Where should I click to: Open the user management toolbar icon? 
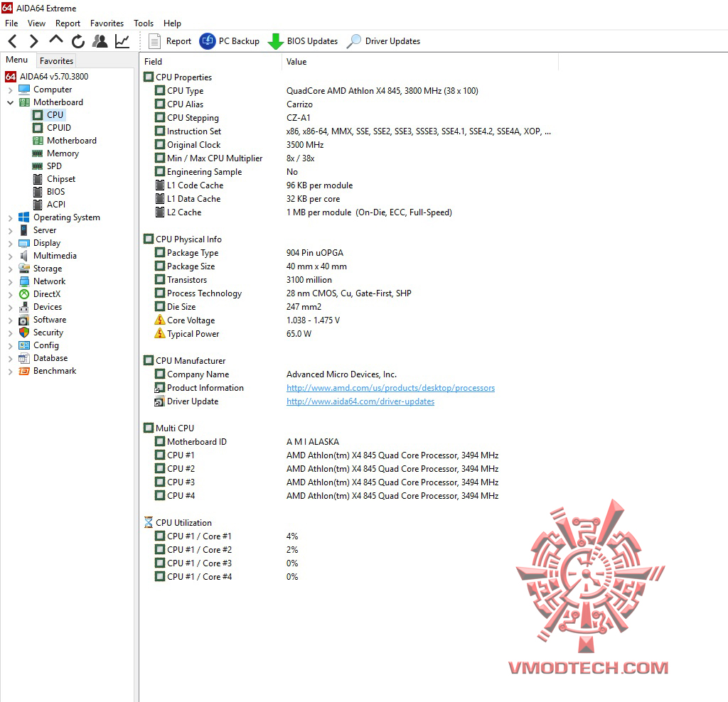[100, 41]
